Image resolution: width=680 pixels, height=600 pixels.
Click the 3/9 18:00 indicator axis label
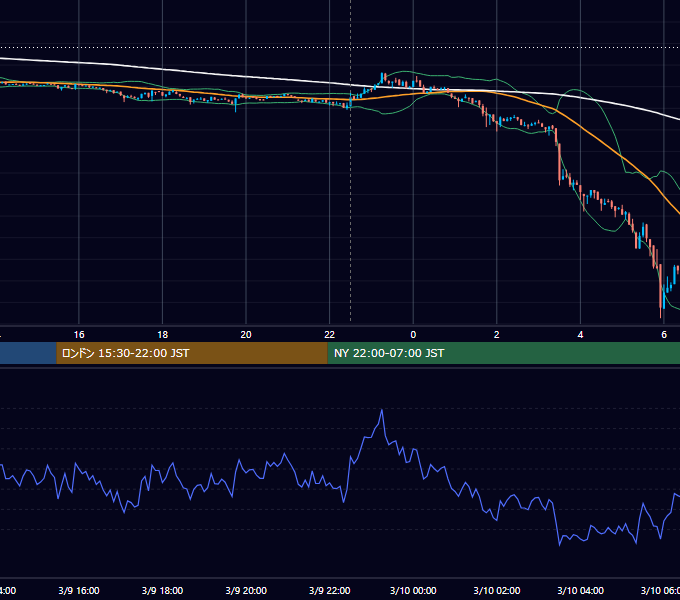point(163,590)
